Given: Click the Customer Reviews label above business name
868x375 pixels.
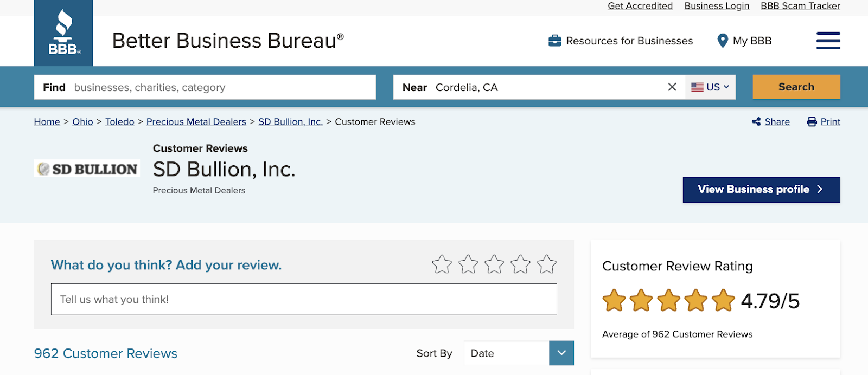Looking at the screenshot, I should tap(200, 148).
